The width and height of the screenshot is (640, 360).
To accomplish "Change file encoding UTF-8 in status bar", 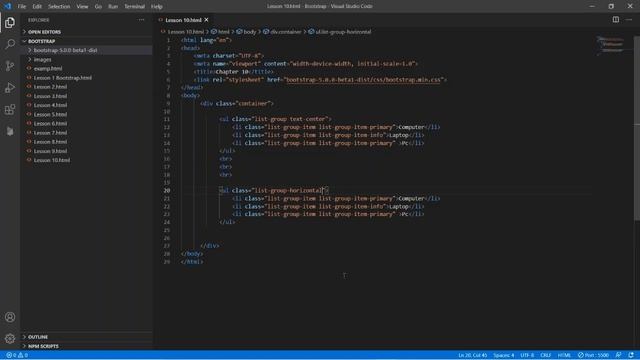I will (x=527, y=355).
